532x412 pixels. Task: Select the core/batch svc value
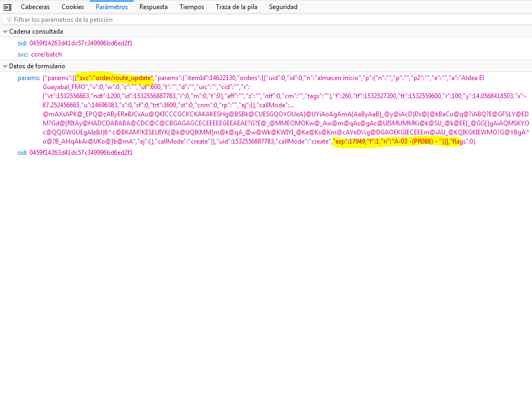coord(46,54)
